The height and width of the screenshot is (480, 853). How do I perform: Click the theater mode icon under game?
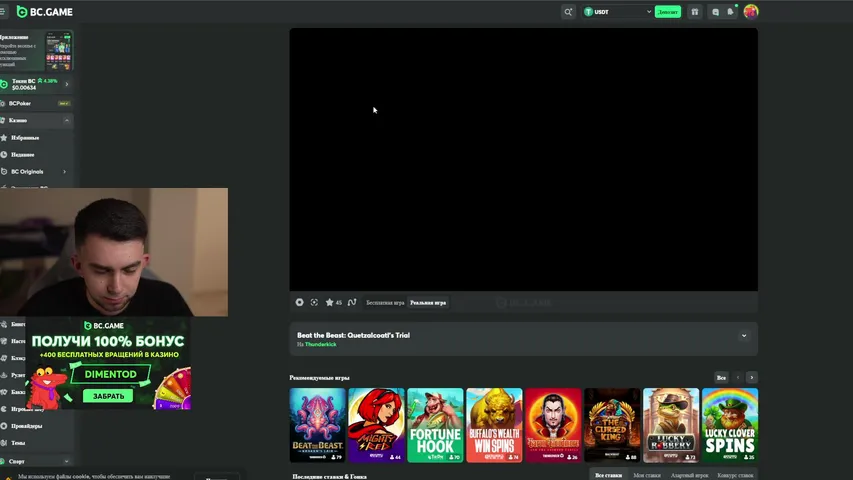click(314, 302)
